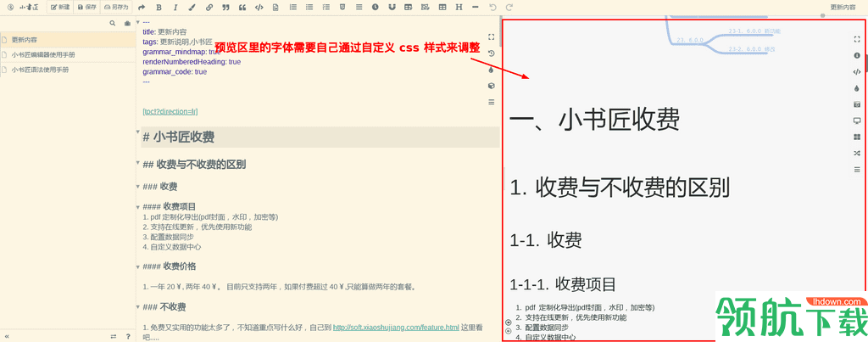Screen dimensions: 868x342
Task: Open the 更新内容 note
Action: (68, 40)
